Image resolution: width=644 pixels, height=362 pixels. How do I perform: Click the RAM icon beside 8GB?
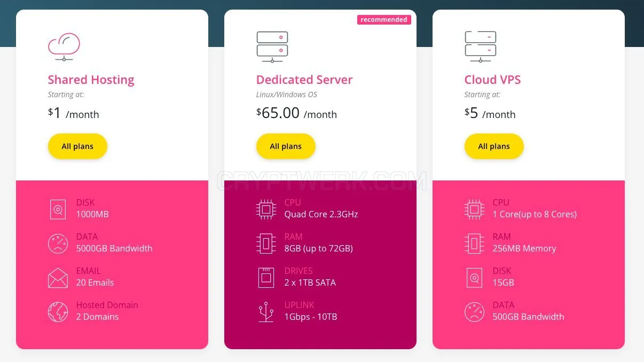coord(266,243)
